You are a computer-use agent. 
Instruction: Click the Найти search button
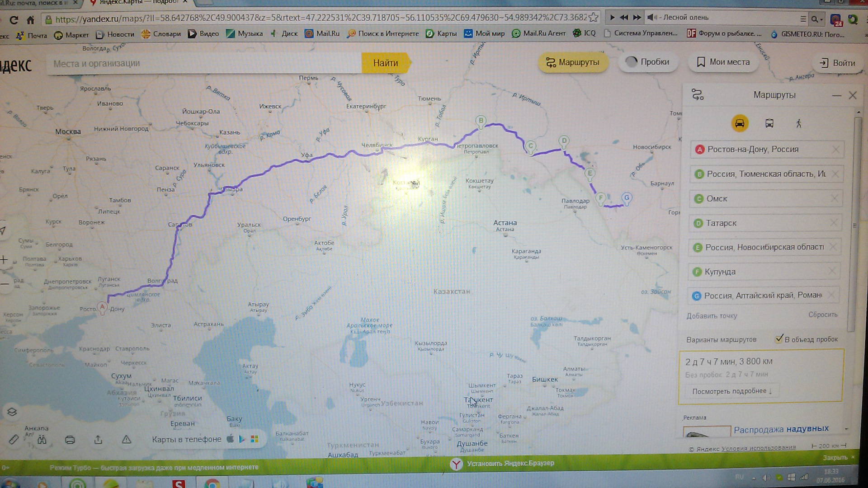pyautogui.click(x=385, y=63)
